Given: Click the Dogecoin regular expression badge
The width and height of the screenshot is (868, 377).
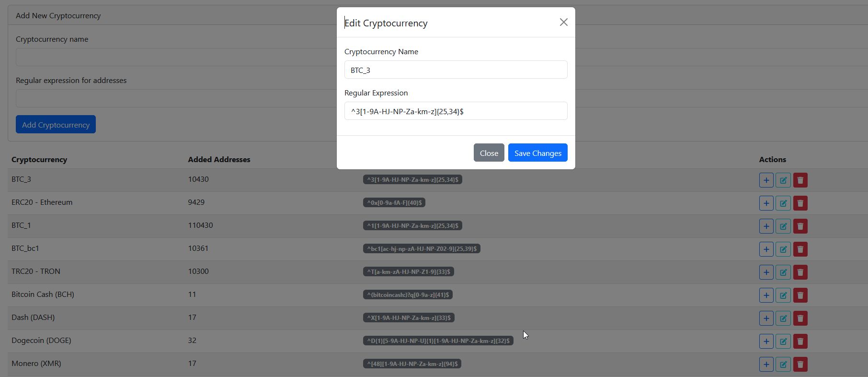Looking at the screenshot, I should [x=438, y=341].
